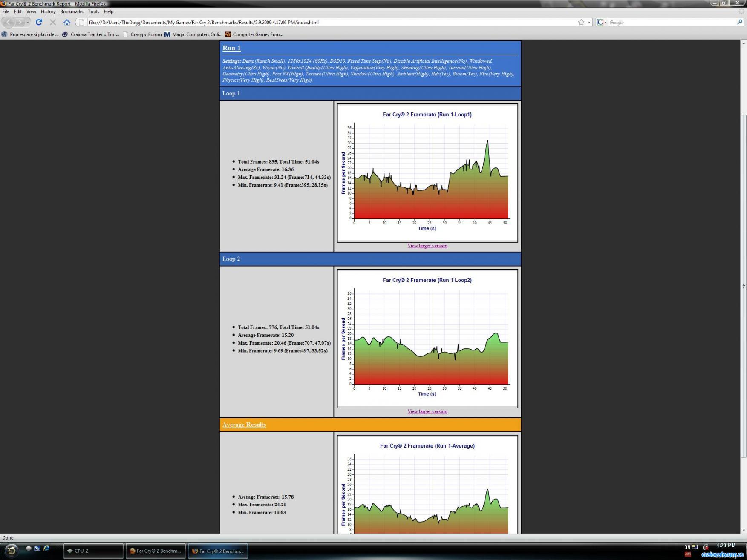Click the scrollbar up arrow
This screenshot has height=560, width=747.
click(744, 43)
